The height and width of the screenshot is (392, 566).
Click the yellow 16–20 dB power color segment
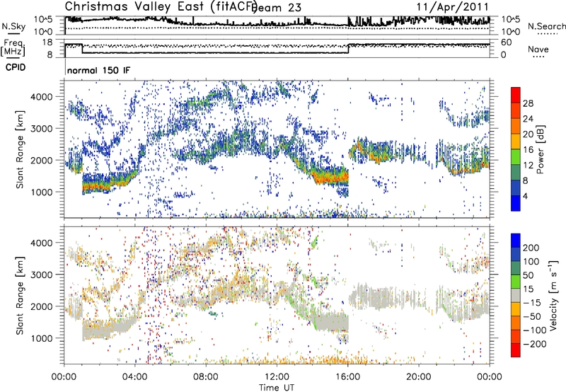(516, 142)
